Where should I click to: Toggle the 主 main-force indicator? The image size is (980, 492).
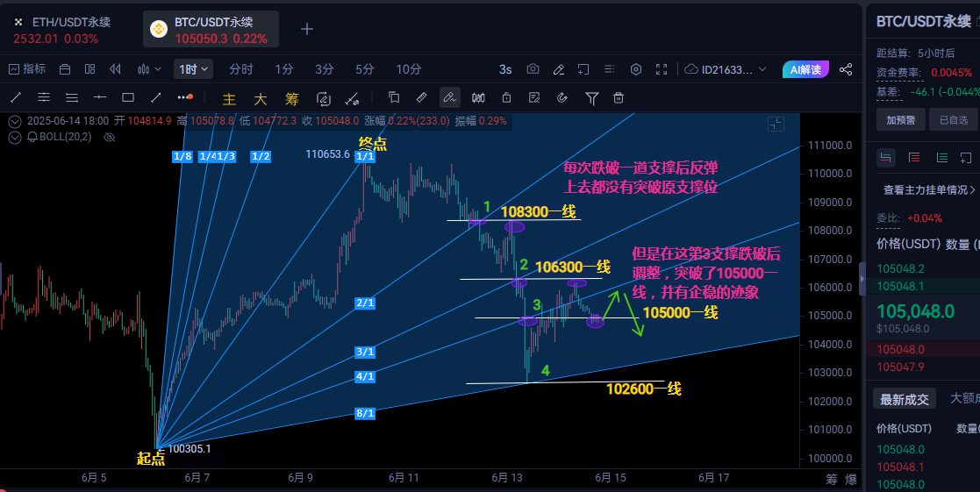pos(229,98)
